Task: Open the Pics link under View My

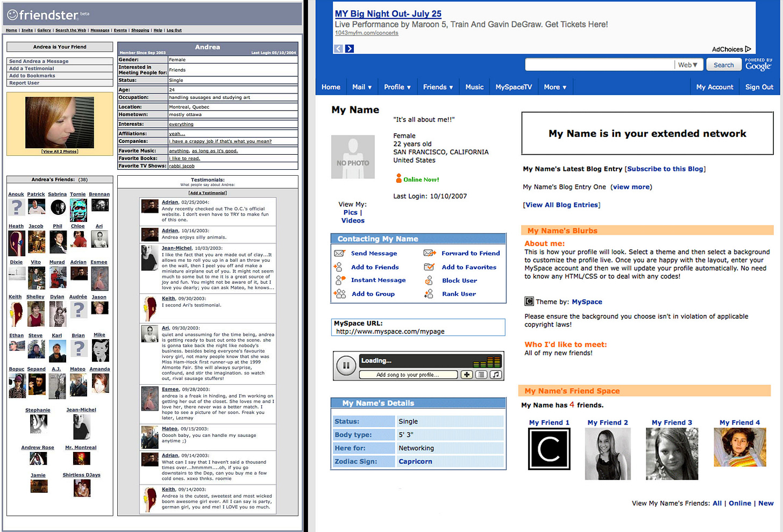Action: pos(350,212)
